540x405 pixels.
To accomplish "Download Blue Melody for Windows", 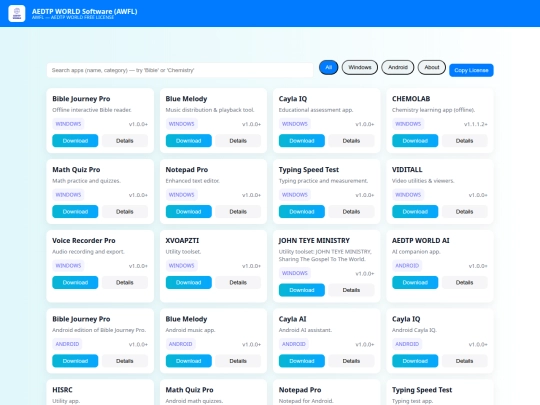I will 188,141.
